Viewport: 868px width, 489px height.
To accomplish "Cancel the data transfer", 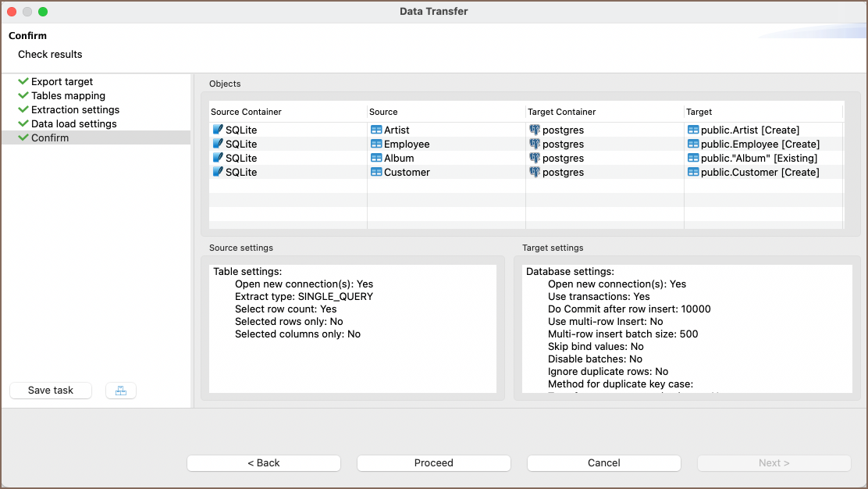I will [x=604, y=462].
